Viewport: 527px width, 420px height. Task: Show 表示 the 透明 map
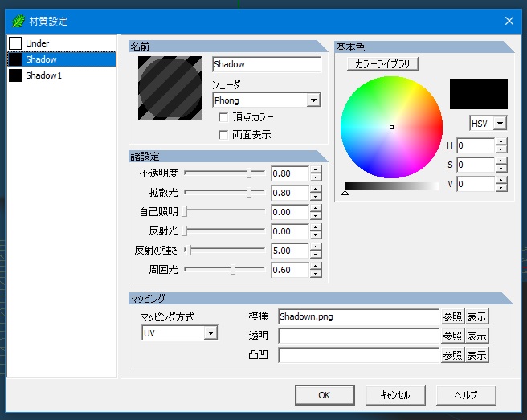476,336
